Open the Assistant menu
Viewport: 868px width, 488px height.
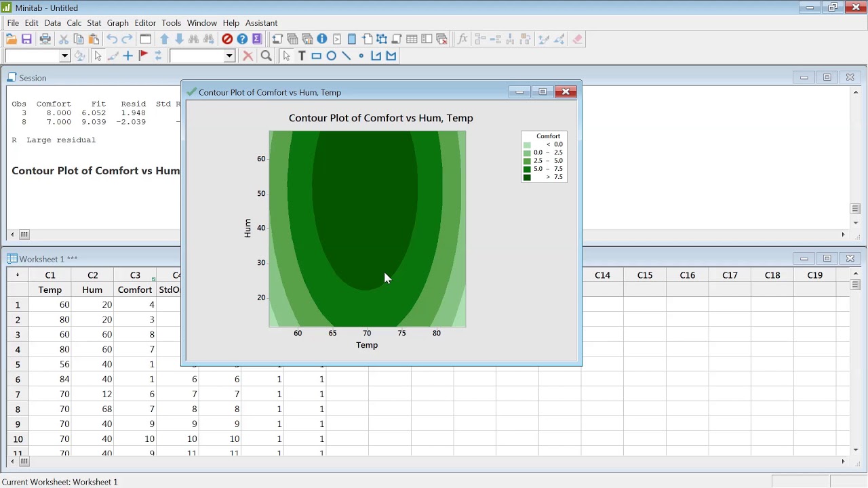261,23
